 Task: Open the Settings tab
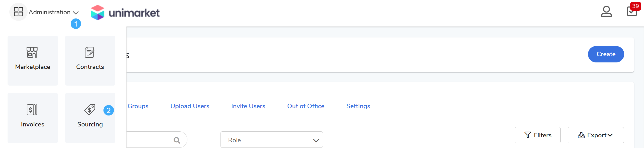[358, 106]
